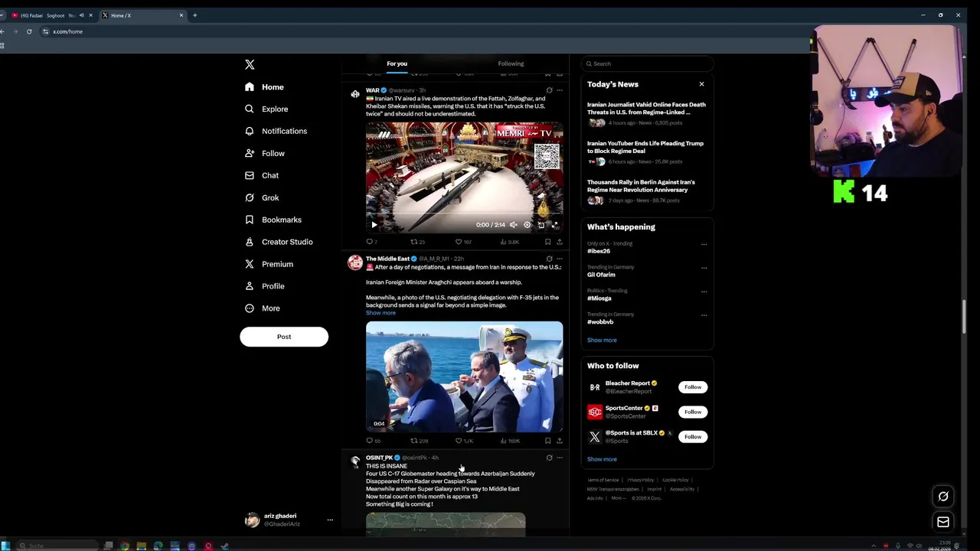The width and height of the screenshot is (980, 551).
Task: Play the WAR post's missile video
Action: pyautogui.click(x=374, y=225)
